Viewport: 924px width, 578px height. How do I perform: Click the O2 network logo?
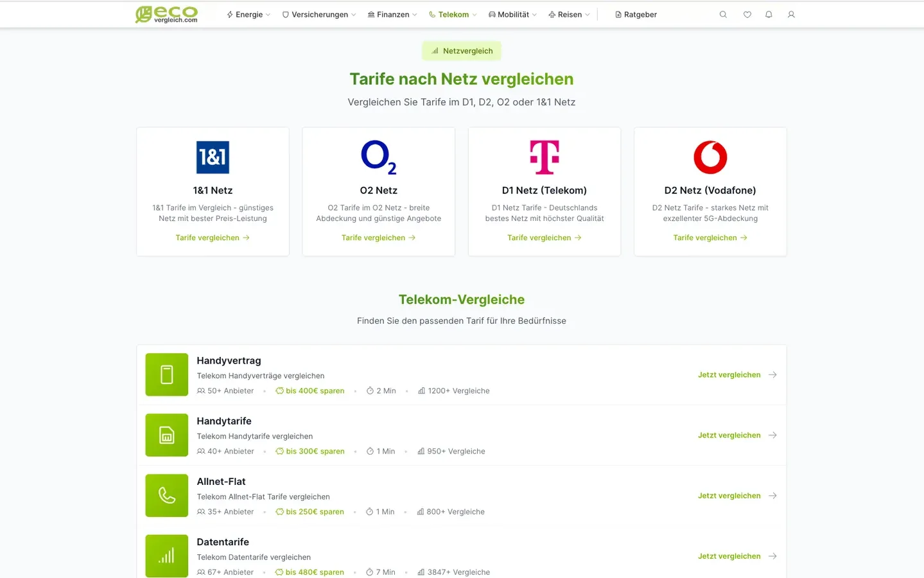[379, 157]
